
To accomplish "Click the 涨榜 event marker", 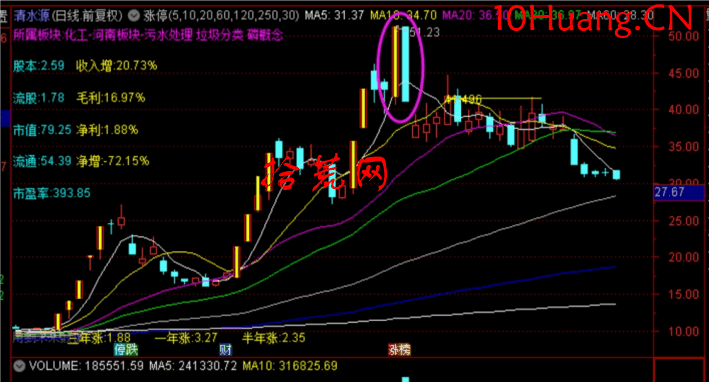I will (x=400, y=349).
